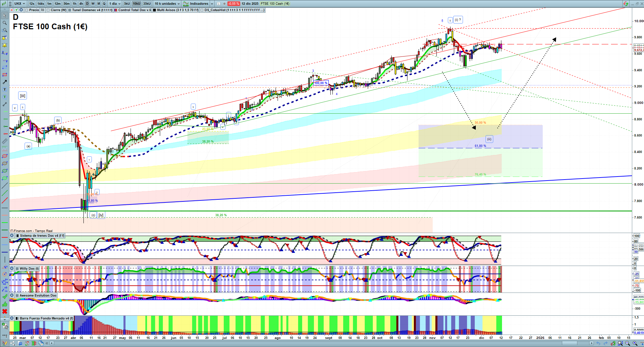Click the text box T tool
The height and width of the screenshot is (347, 644).
5,89
